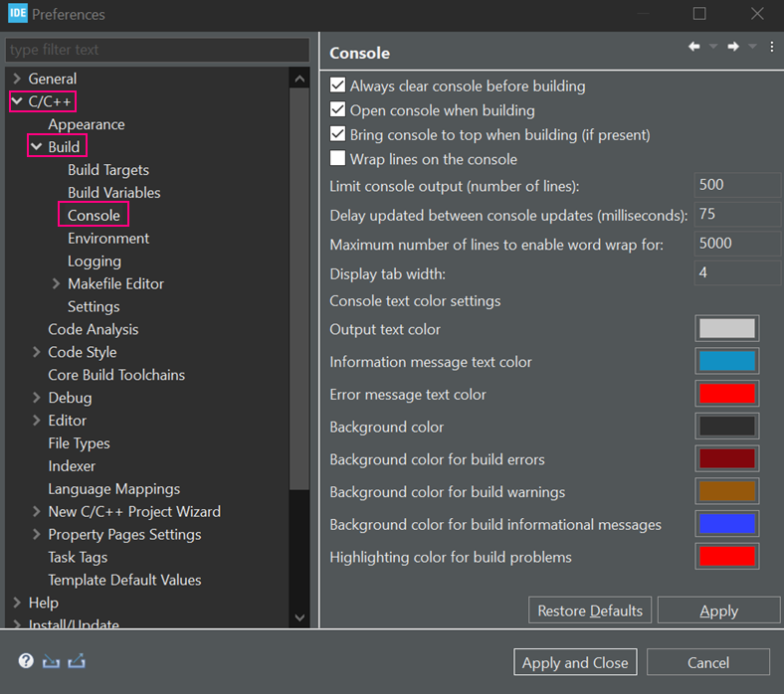Go forward with the right arrow icon
This screenshot has width=784, height=694.
(x=732, y=47)
